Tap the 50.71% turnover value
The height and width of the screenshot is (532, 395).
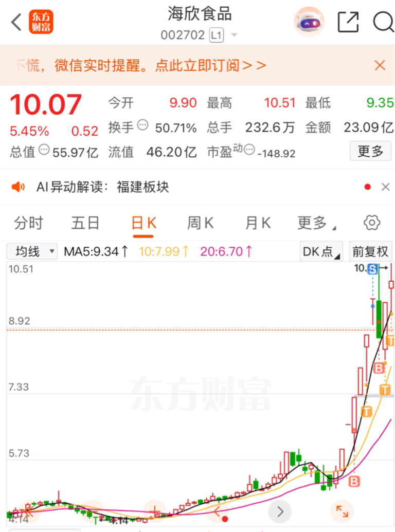(x=176, y=128)
